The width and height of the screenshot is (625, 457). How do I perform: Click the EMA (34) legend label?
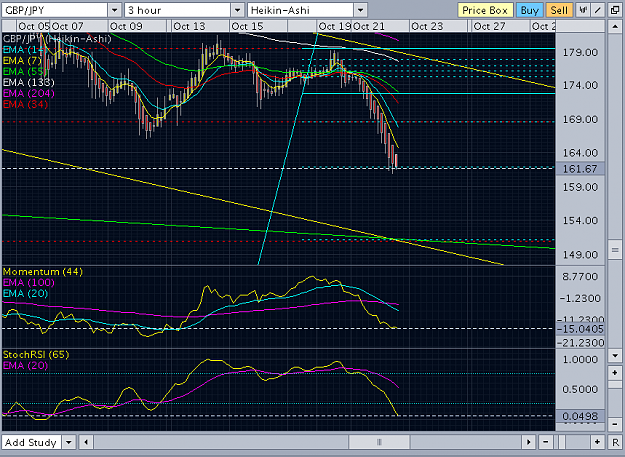click(25, 104)
